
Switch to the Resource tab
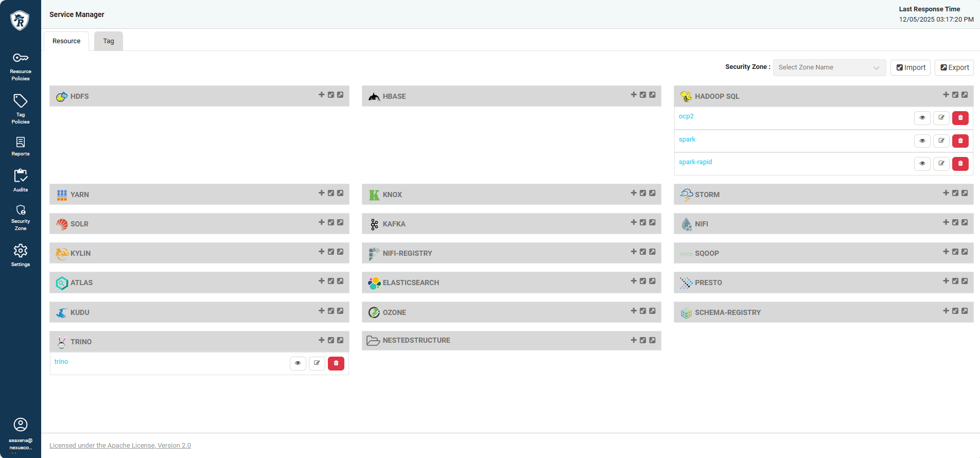[66, 41]
